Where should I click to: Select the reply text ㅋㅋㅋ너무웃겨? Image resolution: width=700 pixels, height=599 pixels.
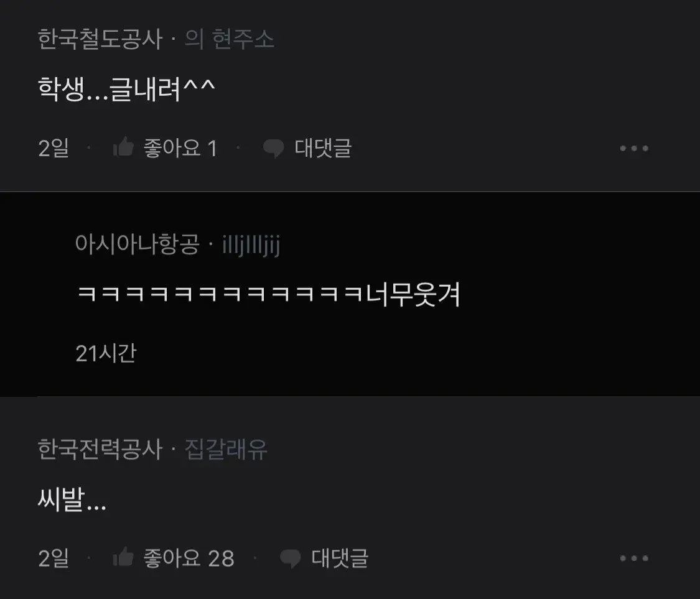coord(268,295)
